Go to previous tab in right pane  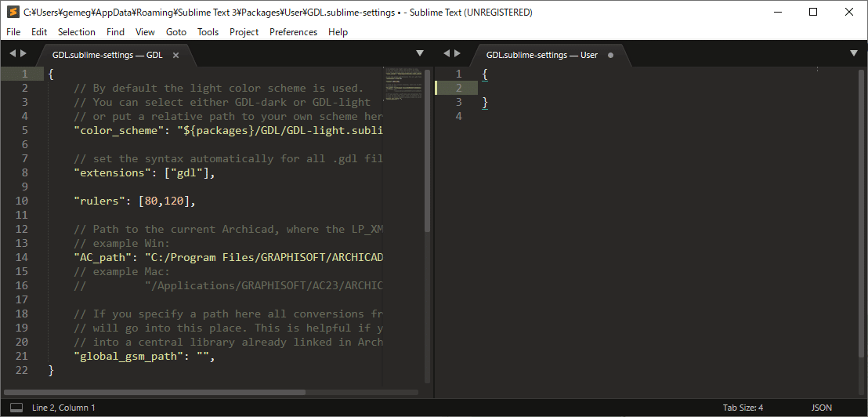(447, 53)
